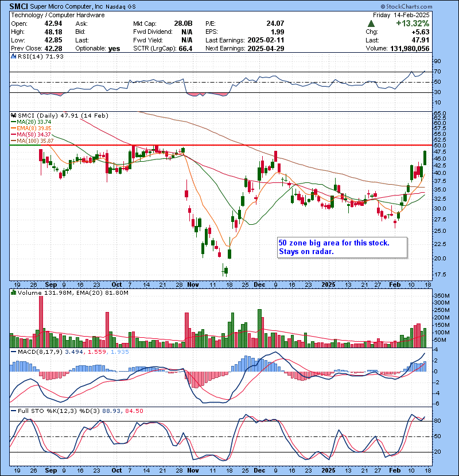Click the RSI(14) indicator icon
Screen dimensions: 459x476
(14, 56)
